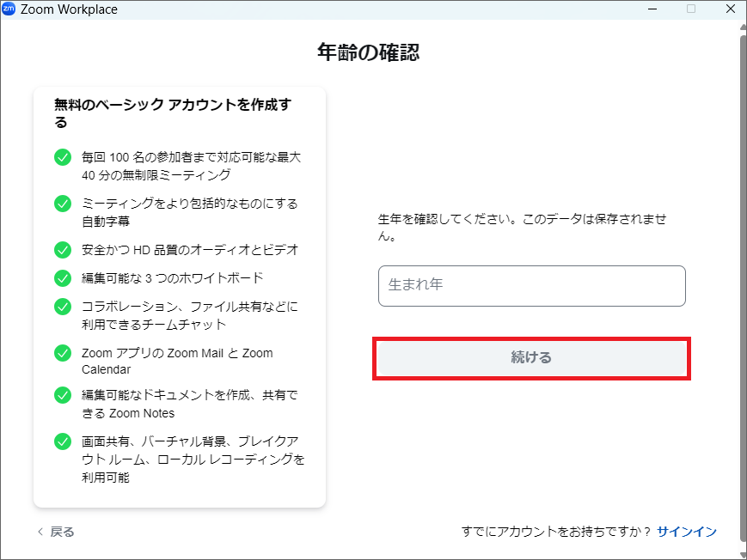Click the Zoom Workplace logo icon
This screenshot has height=560, width=747.
9,9
